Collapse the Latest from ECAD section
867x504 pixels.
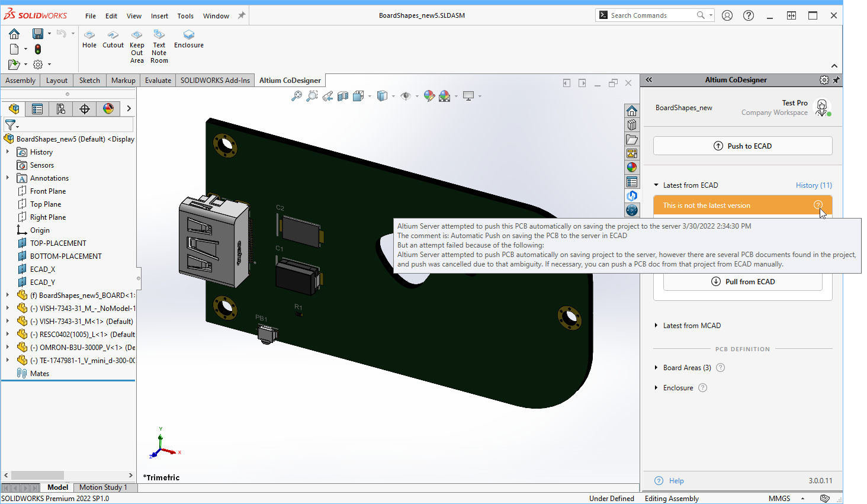(x=656, y=185)
